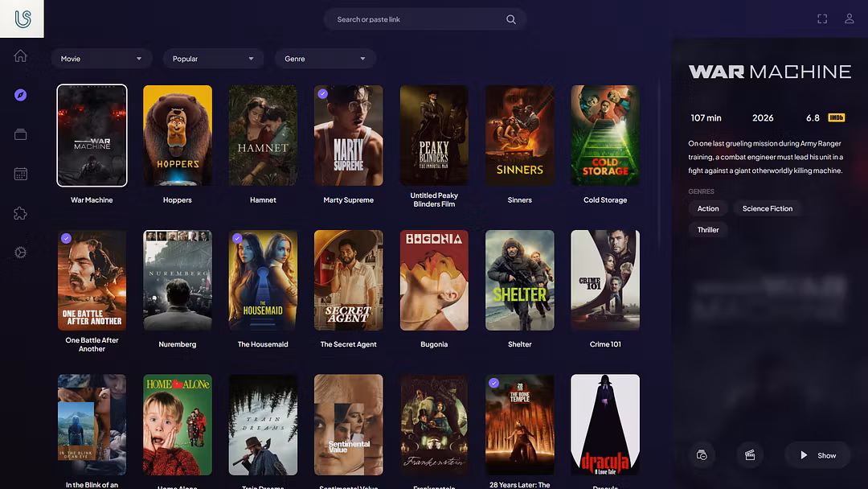Toggle the watched checkmark on One Battle After Another

coord(66,239)
